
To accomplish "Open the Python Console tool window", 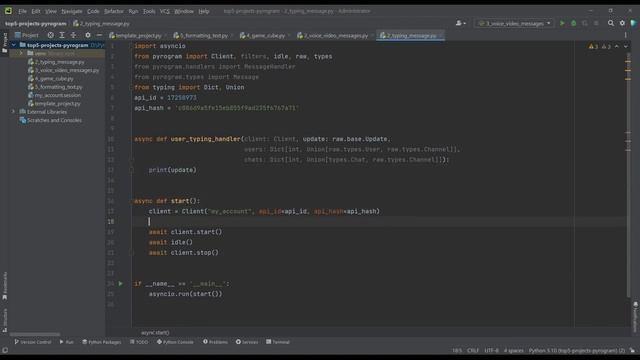I will tap(175, 342).
